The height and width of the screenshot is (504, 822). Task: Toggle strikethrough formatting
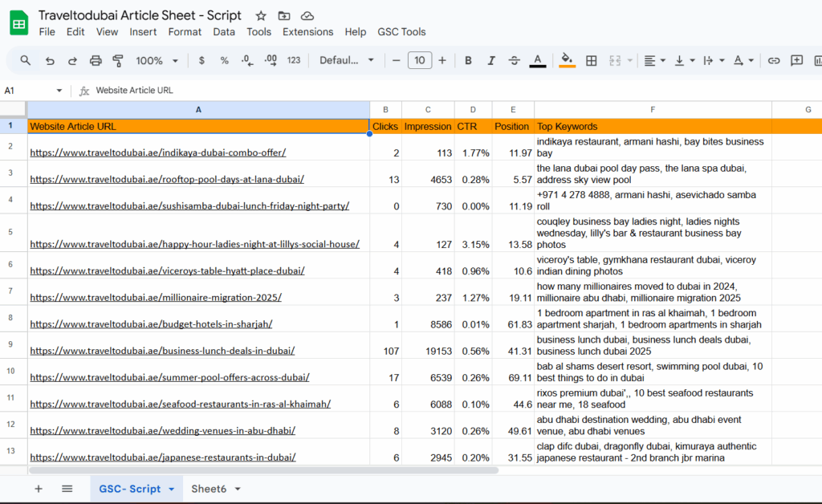tap(515, 60)
